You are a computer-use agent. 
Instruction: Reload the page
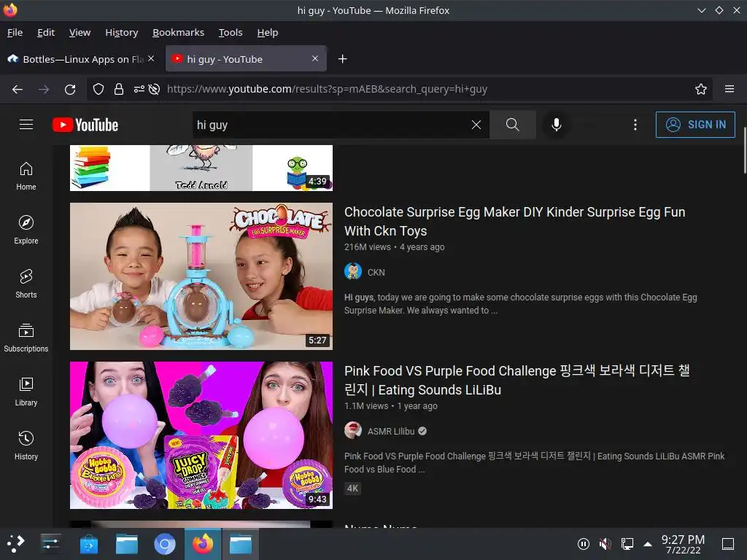click(x=70, y=89)
